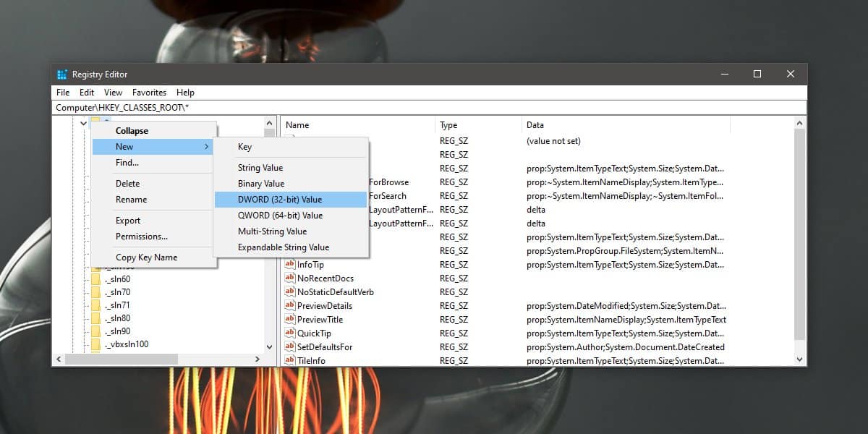Click the folder icon for ._sln80 key
868x434 pixels.
coord(96,318)
